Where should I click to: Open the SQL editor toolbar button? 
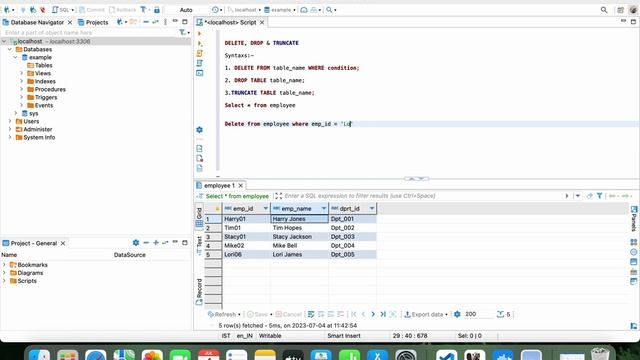pos(61,9)
